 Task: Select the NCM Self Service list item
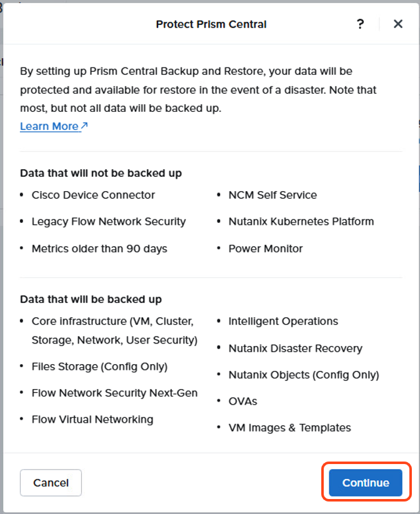pos(272,195)
